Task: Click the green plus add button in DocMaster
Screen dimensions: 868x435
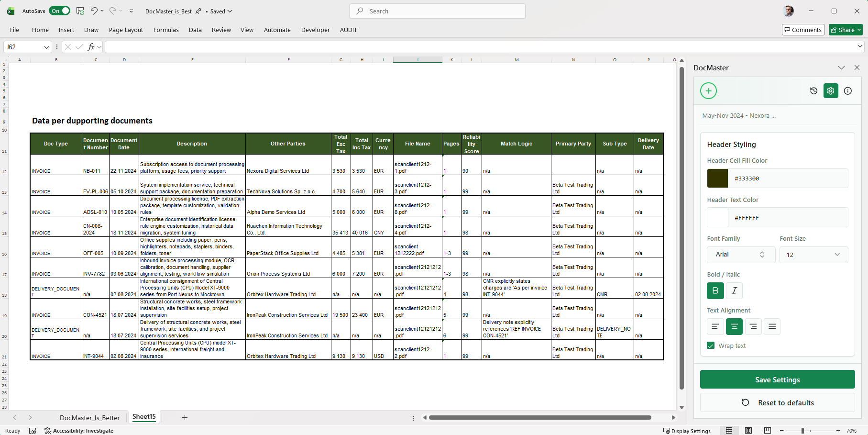Action: (708, 91)
